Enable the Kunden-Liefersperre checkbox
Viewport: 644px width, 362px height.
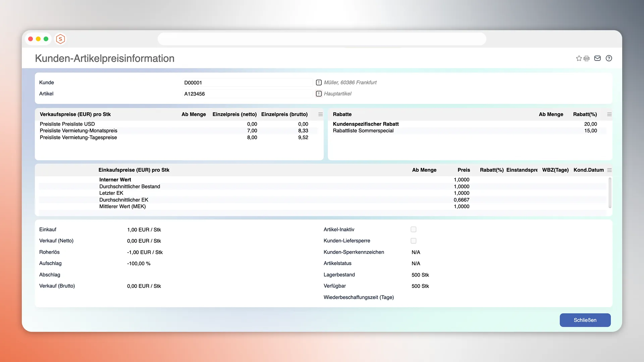click(413, 241)
